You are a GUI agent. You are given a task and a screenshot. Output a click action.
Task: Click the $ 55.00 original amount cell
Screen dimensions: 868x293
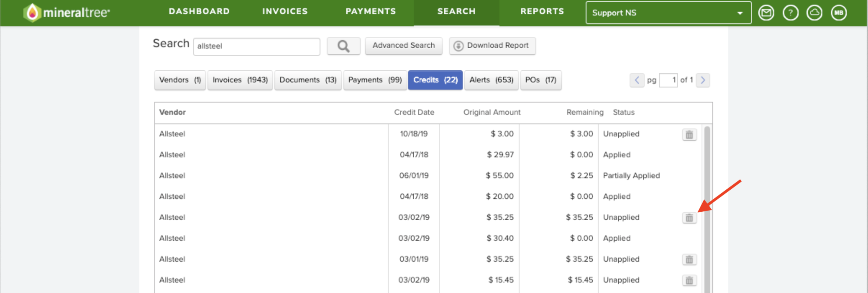click(499, 176)
